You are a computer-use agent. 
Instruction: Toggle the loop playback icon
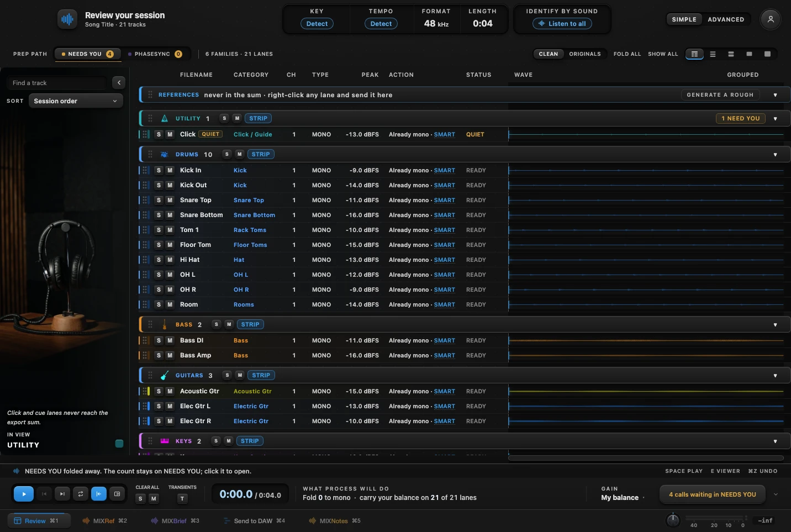81,494
